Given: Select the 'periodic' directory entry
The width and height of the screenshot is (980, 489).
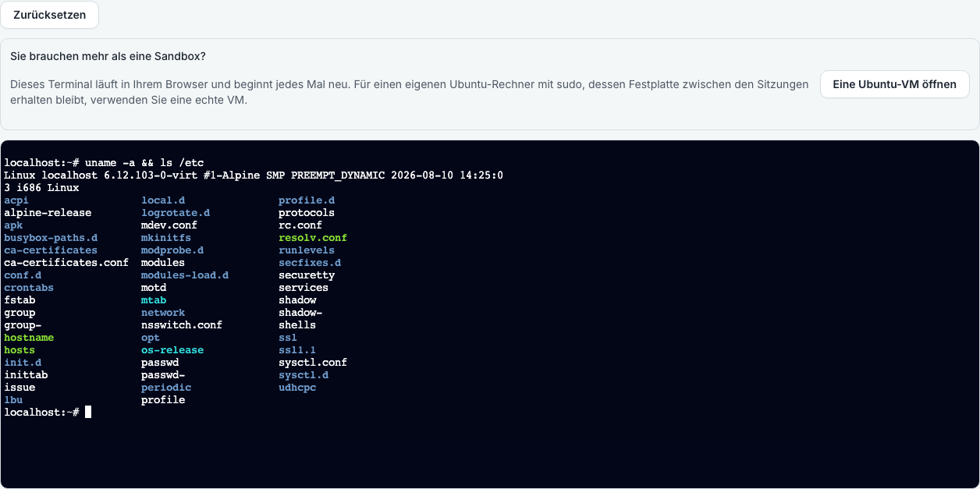Looking at the screenshot, I should [x=166, y=388].
